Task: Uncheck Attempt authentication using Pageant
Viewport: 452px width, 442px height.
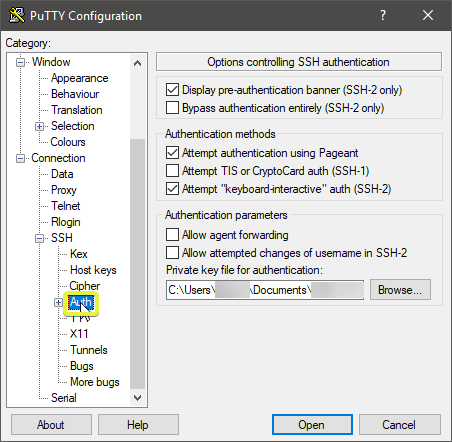Action: (x=172, y=153)
